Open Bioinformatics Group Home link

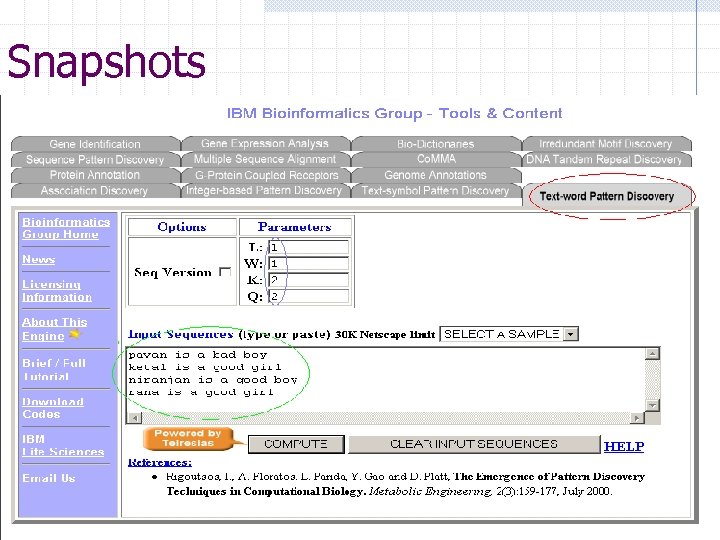[x=66, y=228]
